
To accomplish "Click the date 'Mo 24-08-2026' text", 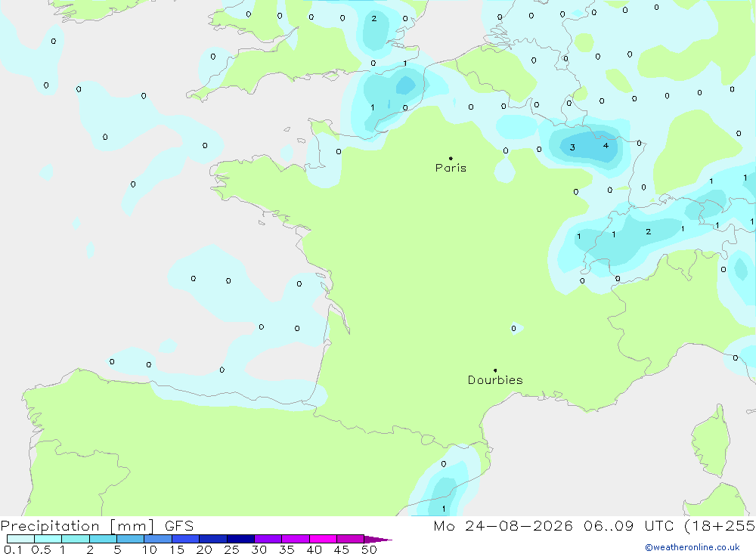I will (x=503, y=526).
